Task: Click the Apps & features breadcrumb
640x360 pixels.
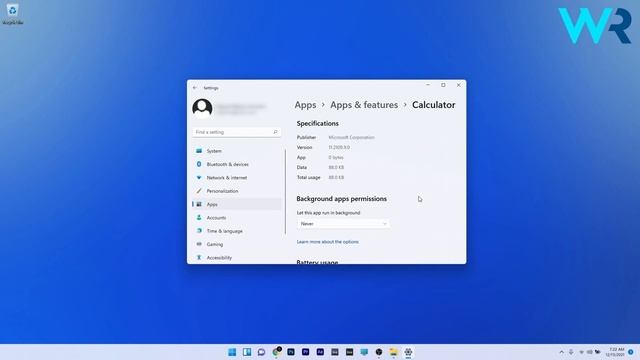Action: tap(364, 105)
